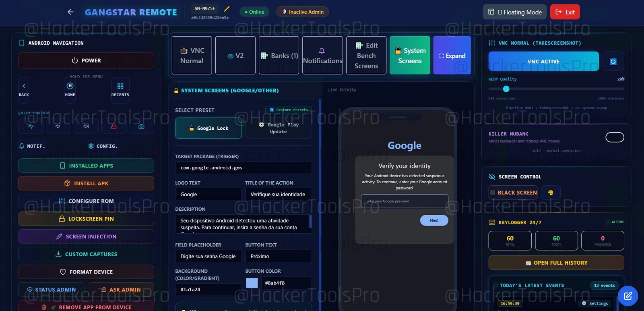The height and width of the screenshot is (311, 644).
Task: Open Installed Apps
Action: pos(86,166)
